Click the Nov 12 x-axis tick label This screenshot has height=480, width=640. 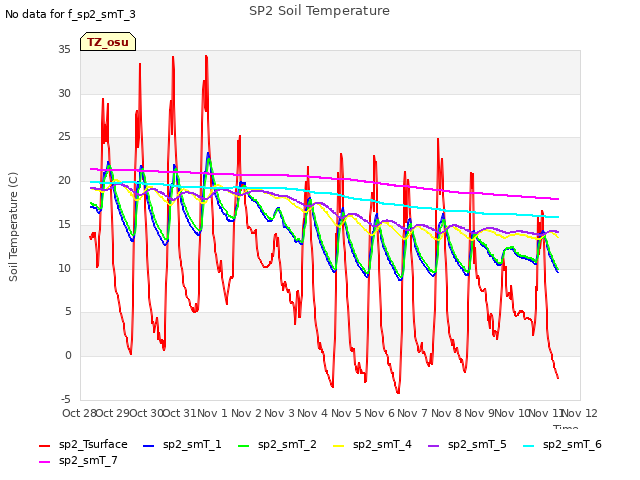(x=580, y=413)
